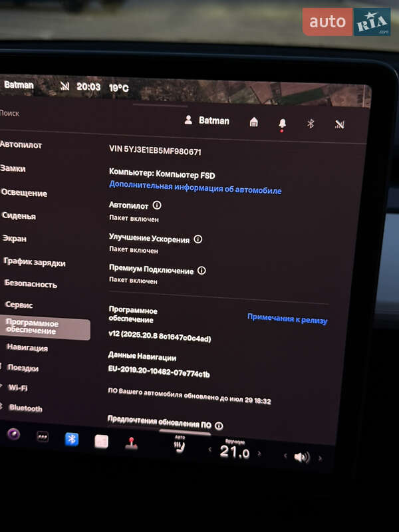Select Программное обеспечение sidebar item
This screenshot has width=399, height=532.
point(45,327)
